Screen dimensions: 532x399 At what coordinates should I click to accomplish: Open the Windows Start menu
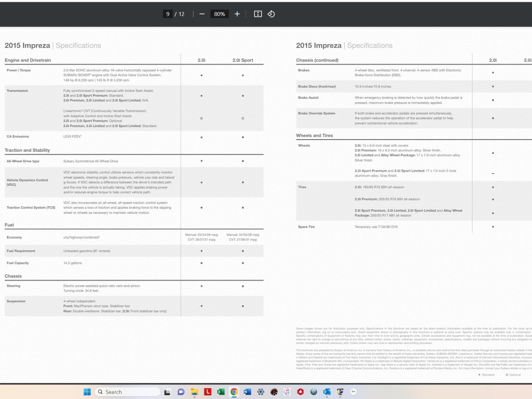pyautogui.click(x=87, y=392)
